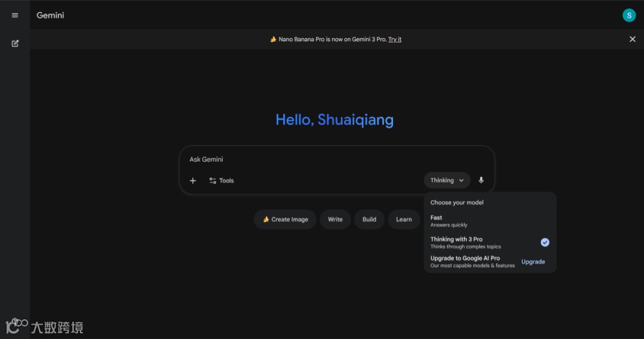This screenshot has width=644, height=339.
Task: Click the plus icon to add files
Action: click(x=193, y=180)
